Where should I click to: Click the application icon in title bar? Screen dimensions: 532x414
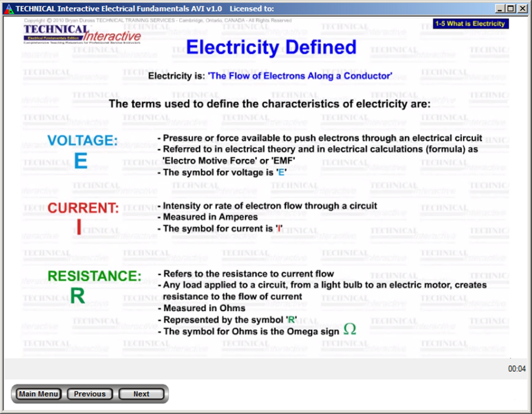tap(9, 8)
